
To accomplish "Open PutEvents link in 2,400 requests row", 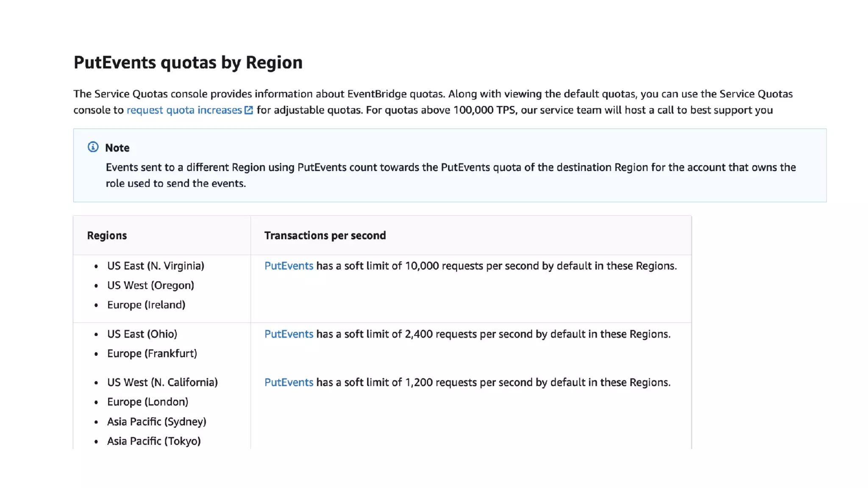I will pos(289,334).
